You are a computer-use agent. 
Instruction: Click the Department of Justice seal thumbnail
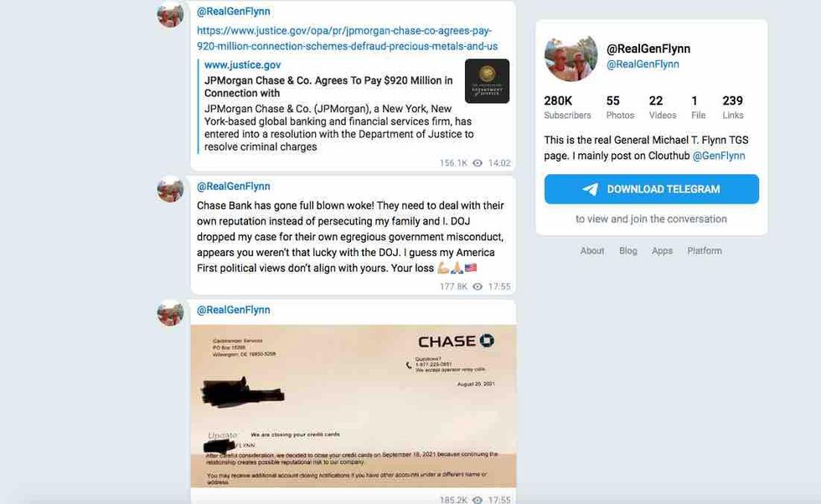487,81
